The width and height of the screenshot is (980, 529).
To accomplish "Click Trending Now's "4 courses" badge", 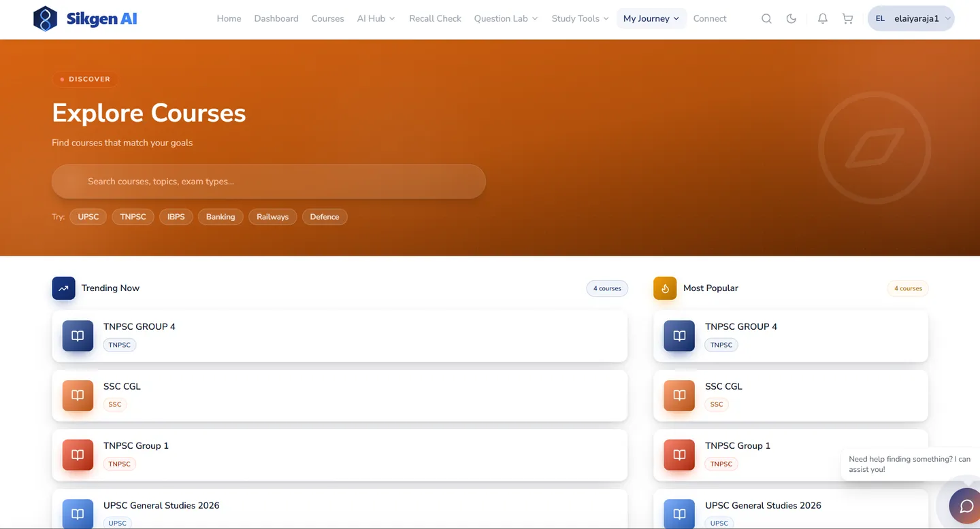I will tap(607, 288).
